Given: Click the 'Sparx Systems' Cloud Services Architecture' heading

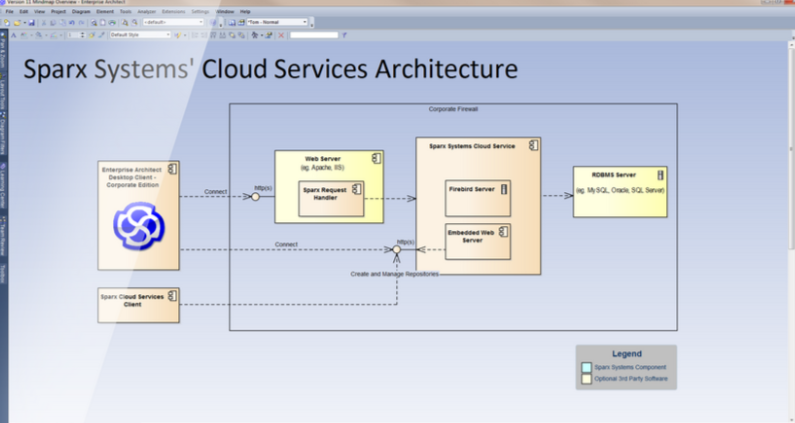Looking at the screenshot, I should tap(271, 69).
